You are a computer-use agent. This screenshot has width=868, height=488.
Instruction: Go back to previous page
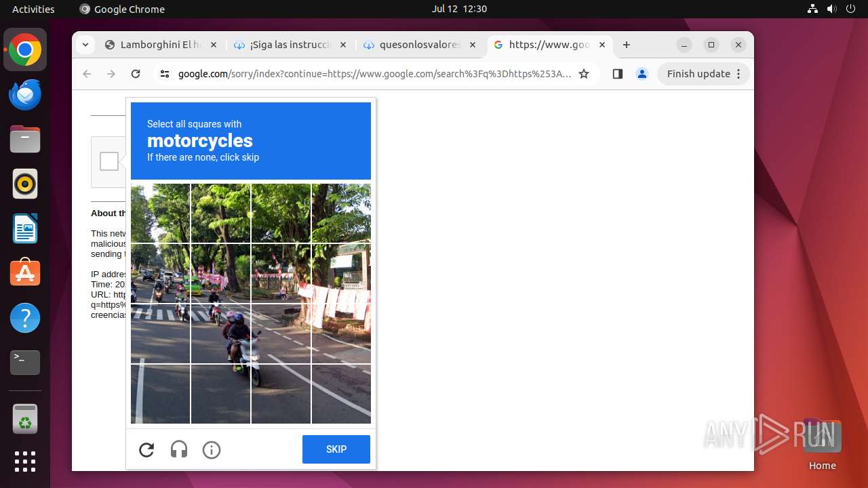tap(87, 74)
